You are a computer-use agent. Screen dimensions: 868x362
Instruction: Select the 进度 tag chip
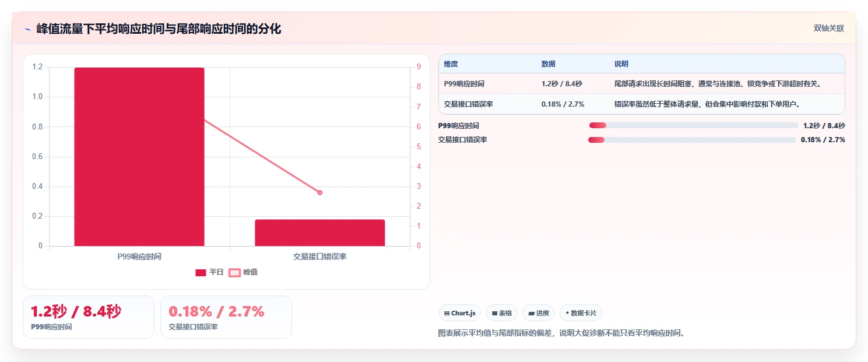[539, 313]
